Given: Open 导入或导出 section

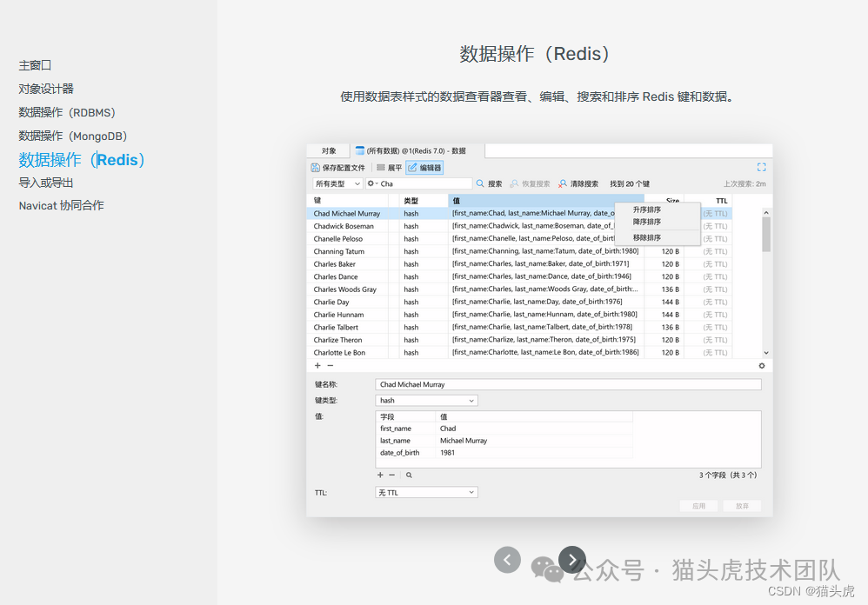Looking at the screenshot, I should [46, 183].
